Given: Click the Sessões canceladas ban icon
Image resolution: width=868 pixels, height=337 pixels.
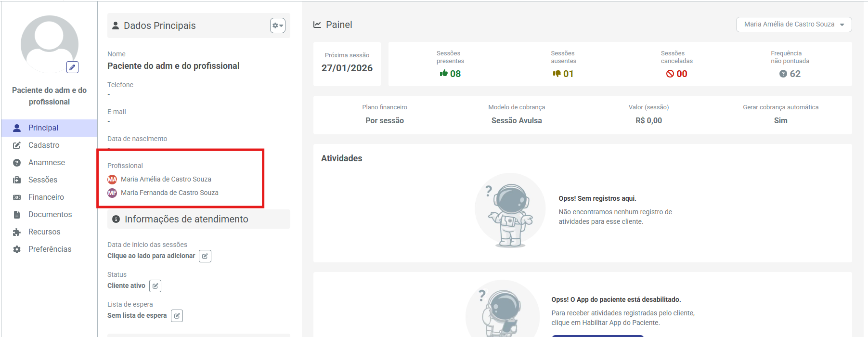Looking at the screenshot, I should [670, 74].
